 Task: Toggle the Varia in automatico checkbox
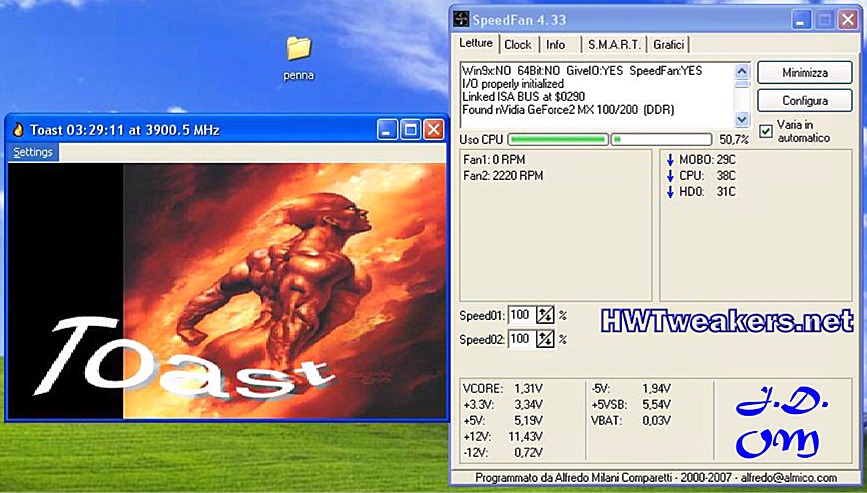pyautogui.click(x=766, y=131)
